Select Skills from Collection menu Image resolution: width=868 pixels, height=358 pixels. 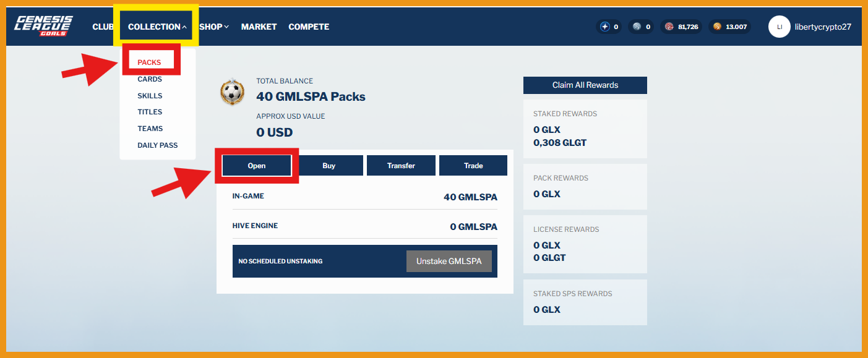point(150,96)
